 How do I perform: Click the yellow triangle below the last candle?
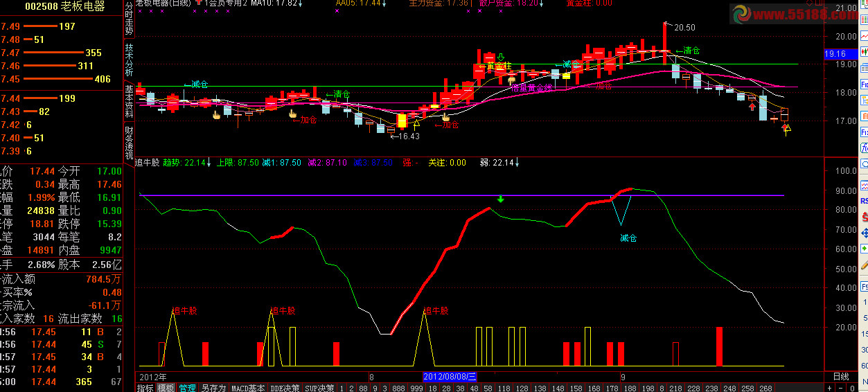(787, 128)
